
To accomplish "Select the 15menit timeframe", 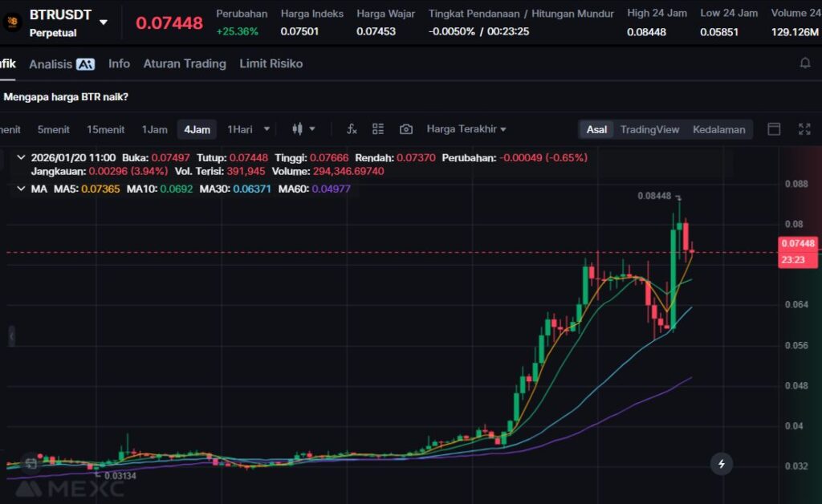I will [x=105, y=129].
